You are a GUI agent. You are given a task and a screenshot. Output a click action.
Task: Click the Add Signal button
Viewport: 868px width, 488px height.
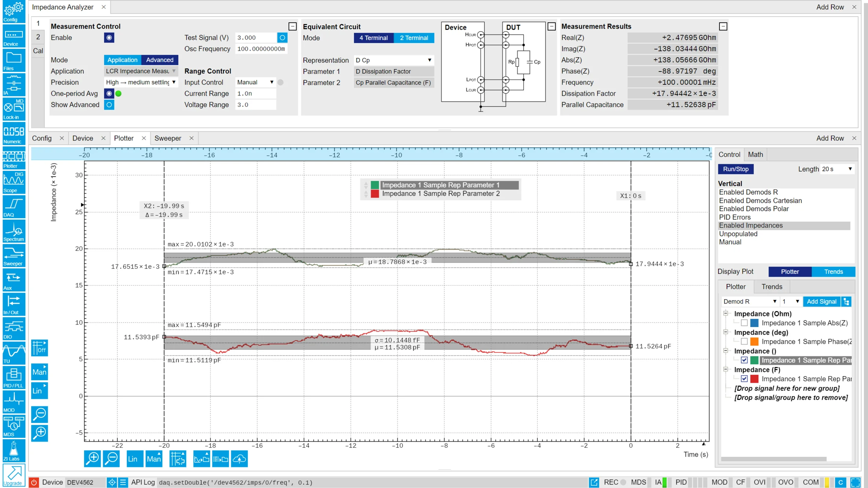tap(821, 301)
